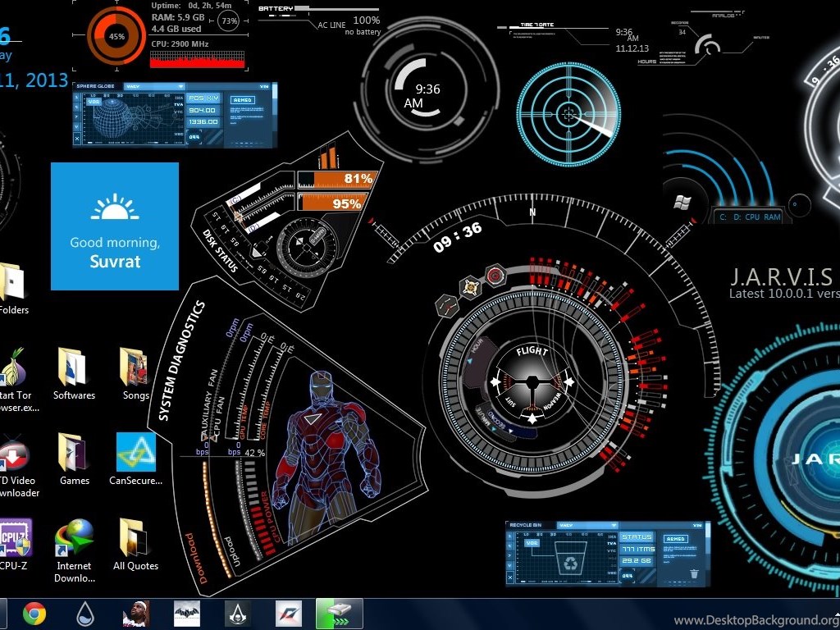Select the CPU-Z desktop shortcut
Screen dimensions: 840x630
coord(15,545)
